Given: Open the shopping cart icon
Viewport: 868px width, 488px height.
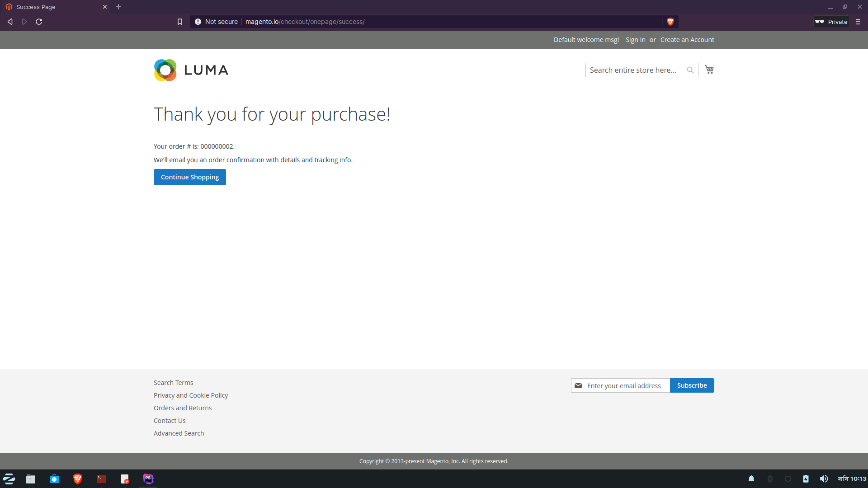Looking at the screenshot, I should click(x=709, y=70).
